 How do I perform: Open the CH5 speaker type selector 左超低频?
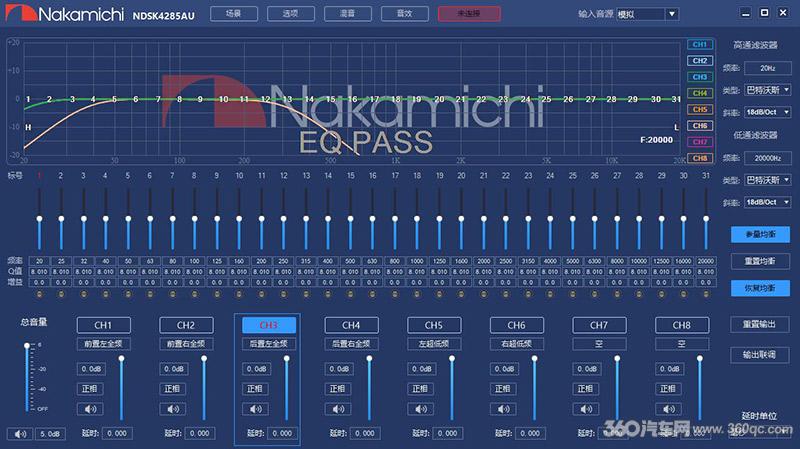click(434, 344)
